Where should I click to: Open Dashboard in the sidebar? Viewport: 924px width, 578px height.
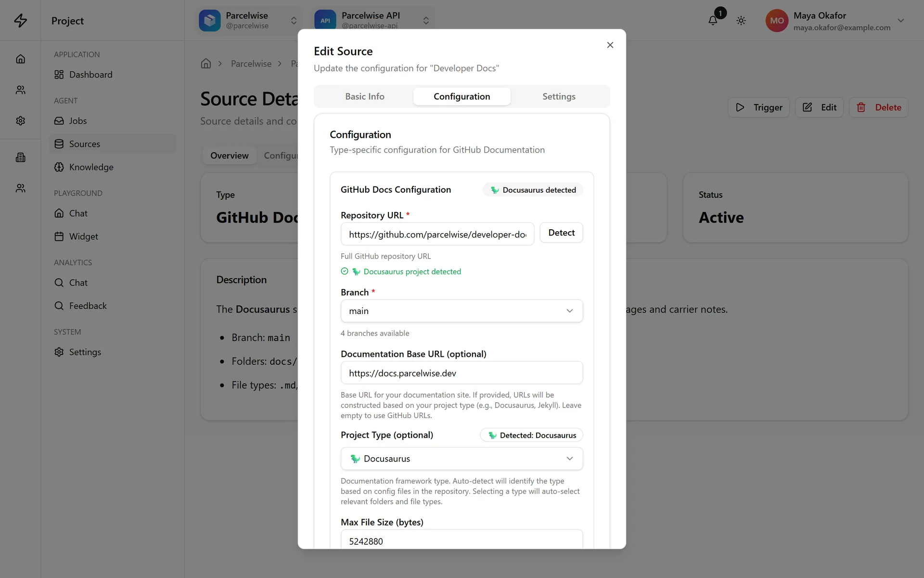pyautogui.click(x=113, y=75)
